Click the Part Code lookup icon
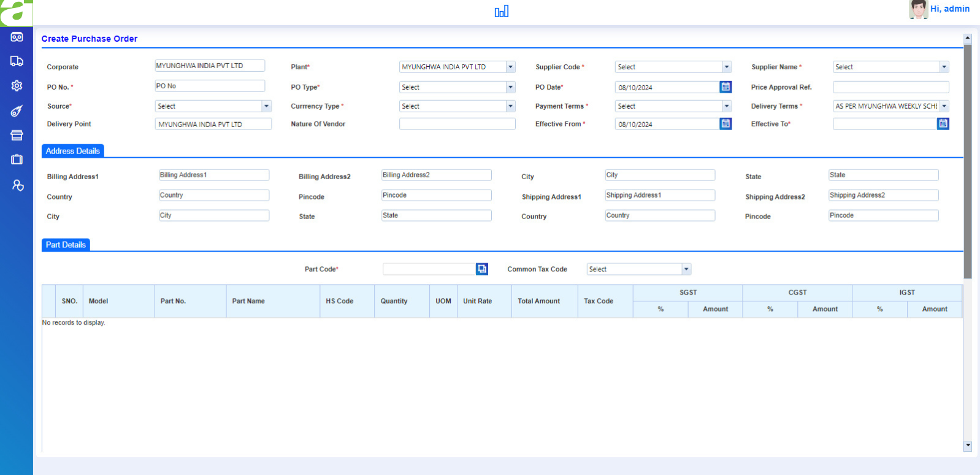Viewport: 980px width, 475px height. pyautogui.click(x=482, y=269)
